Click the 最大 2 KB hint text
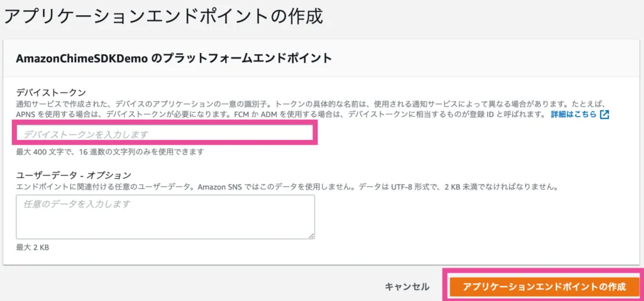 pos(33,247)
